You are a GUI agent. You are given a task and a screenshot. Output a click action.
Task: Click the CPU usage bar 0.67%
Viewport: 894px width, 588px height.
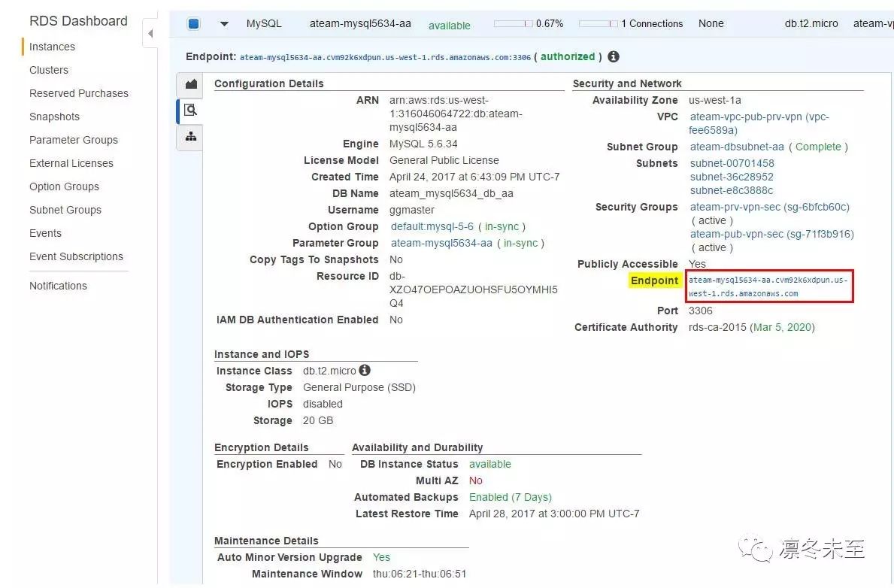[x=513, y=24]
